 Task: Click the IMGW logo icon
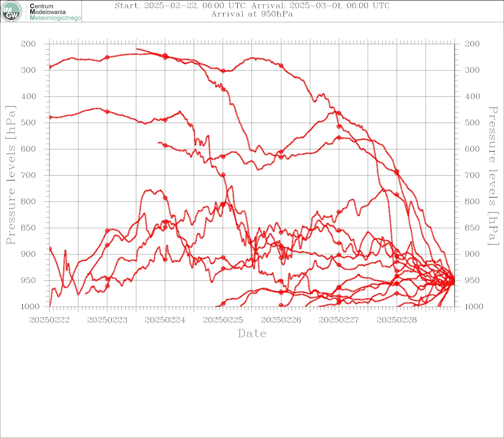[x=11, y=11]
